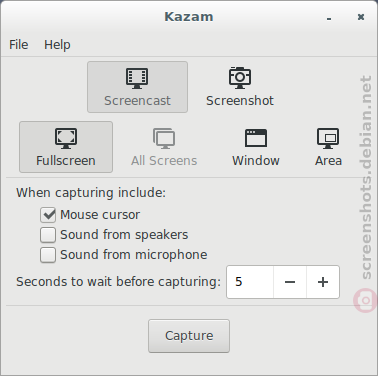378x376 pixels.
Task: Pick the Window capture icon
Action: [x=256, y=138]
